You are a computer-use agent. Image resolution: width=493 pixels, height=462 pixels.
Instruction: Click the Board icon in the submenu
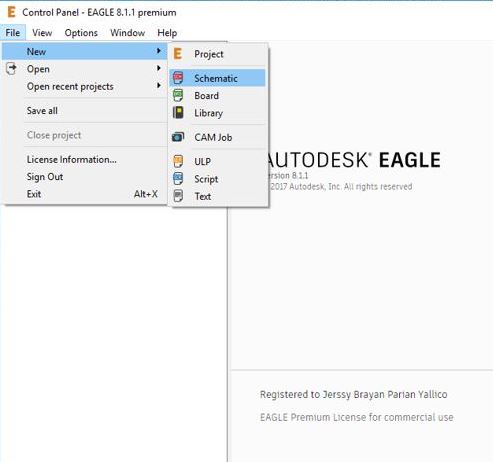[178, 95]
